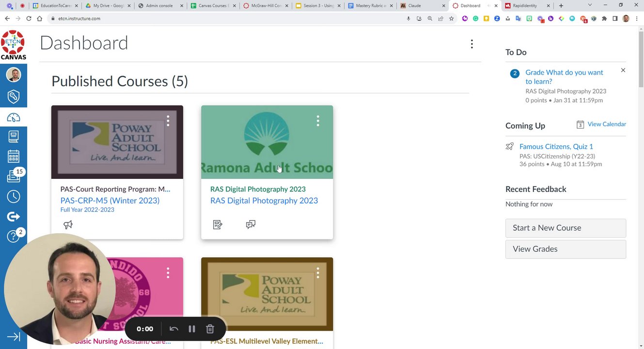The width and height of the screenshot is (644, 349).
Task: Open a new browser tab
Action: pos(561,6)
